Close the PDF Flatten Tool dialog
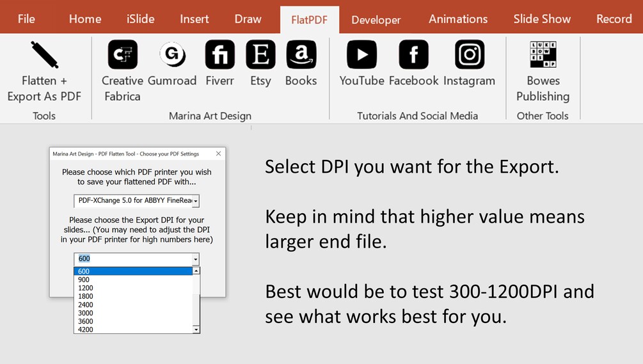Screen dimensions: 643x364 pyautogui.click(x=219, y=154)
